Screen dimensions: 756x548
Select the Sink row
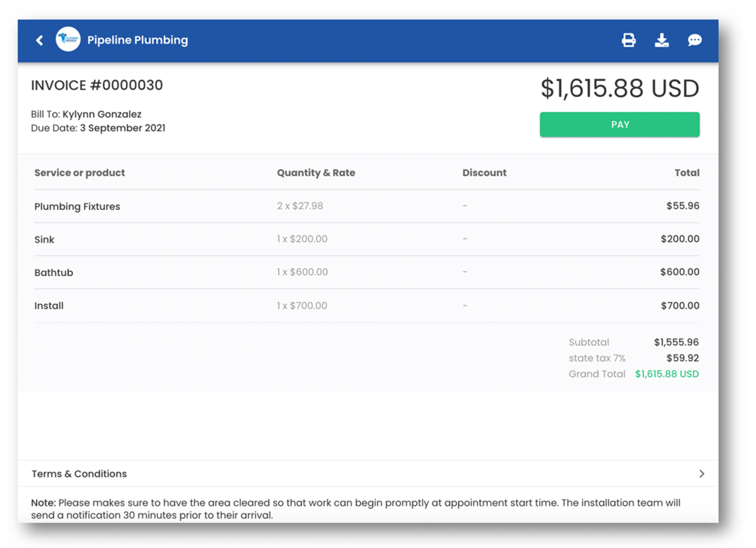click(44, 239)
